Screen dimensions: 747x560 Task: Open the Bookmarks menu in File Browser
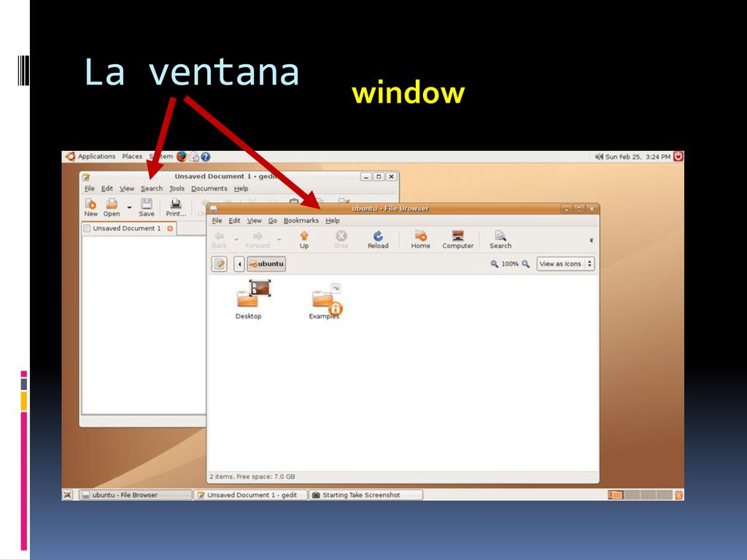pyautogui.click(x=301, y=220)
